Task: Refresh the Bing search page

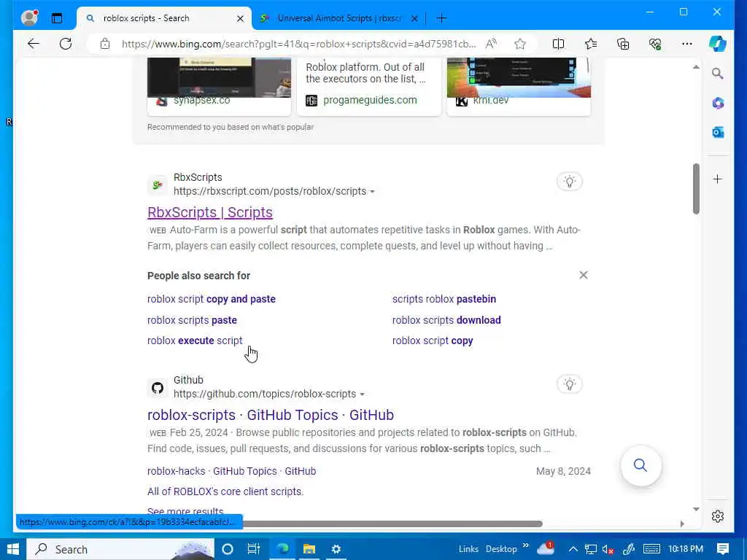Action: (66, 44)
